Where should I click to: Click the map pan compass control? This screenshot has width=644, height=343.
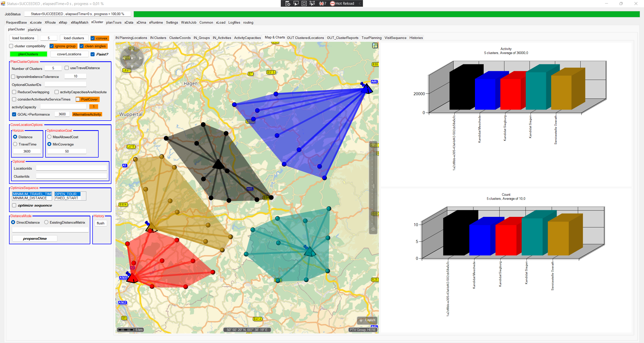click(132, 58)
